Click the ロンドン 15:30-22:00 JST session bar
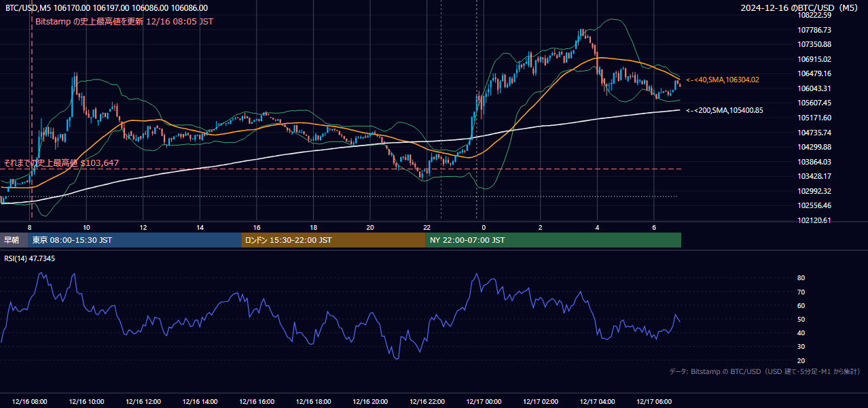Image resolution: width=868 pixels, height=408 pixels. (x=333, y=240)
